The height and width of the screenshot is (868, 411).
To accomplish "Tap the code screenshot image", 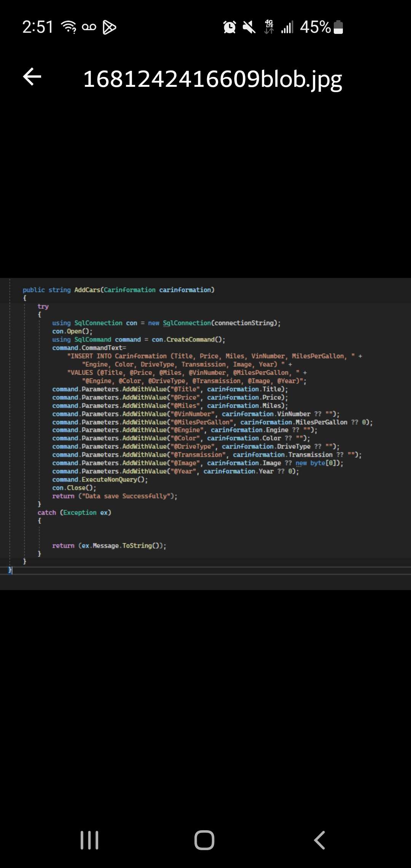I will 205,434.
